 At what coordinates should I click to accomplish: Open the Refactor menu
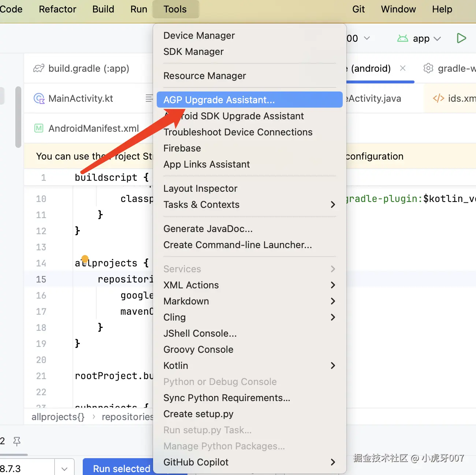(57, 9)
